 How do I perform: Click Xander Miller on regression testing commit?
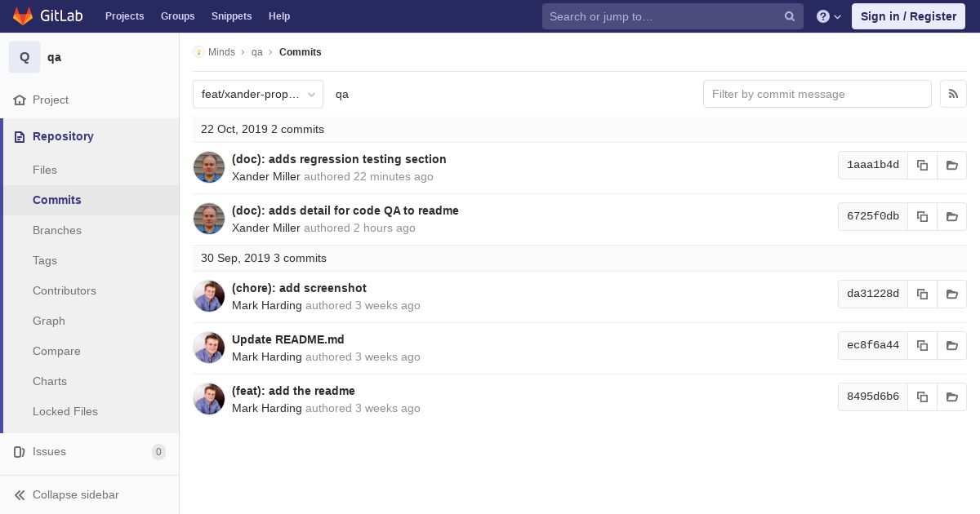coord(266,176)
